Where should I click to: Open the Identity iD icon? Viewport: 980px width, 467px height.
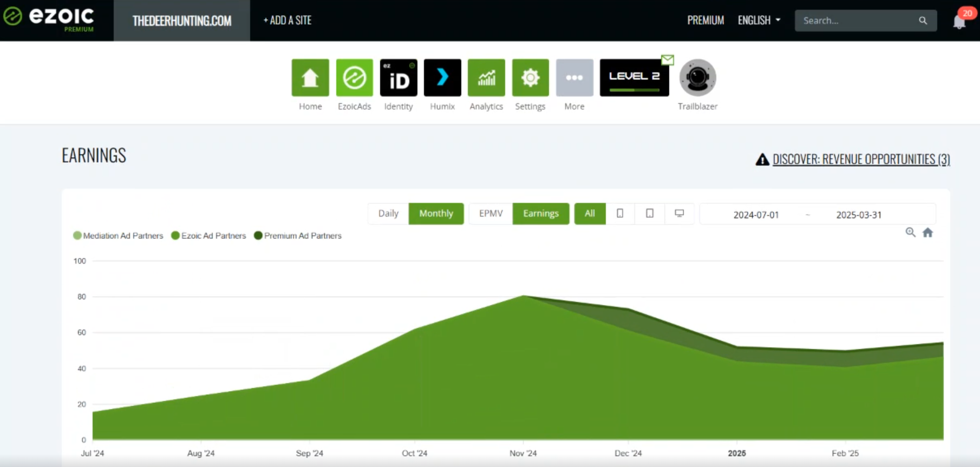pyautogui.click(x=398, y=77)
